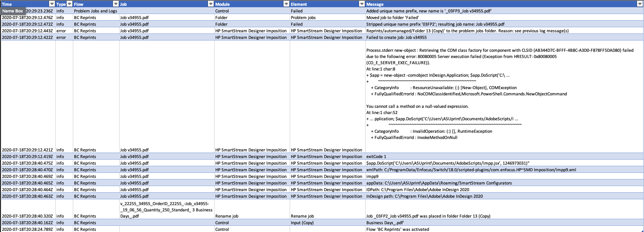Viewport: 644px width, 232px height.
Task: Click the 'Flow BC Reprints was activated' cell
Action: tap(398, 229)
